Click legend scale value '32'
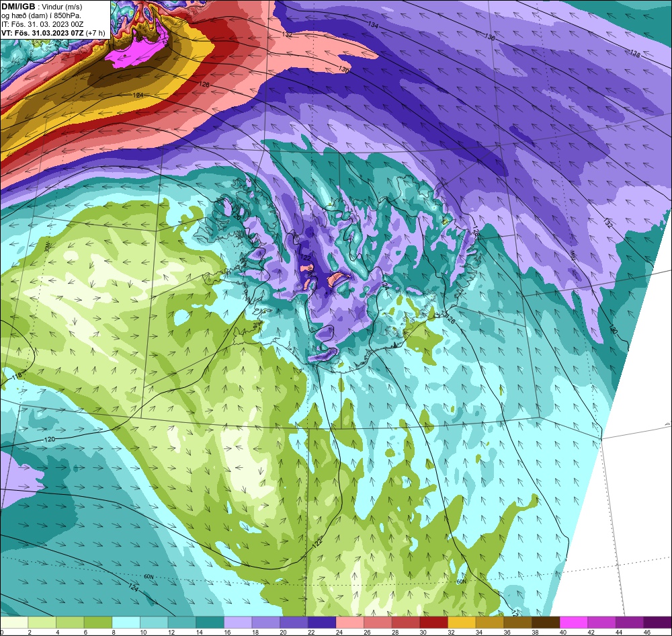This screenshot has width=672, height=636. pos(452,632)
